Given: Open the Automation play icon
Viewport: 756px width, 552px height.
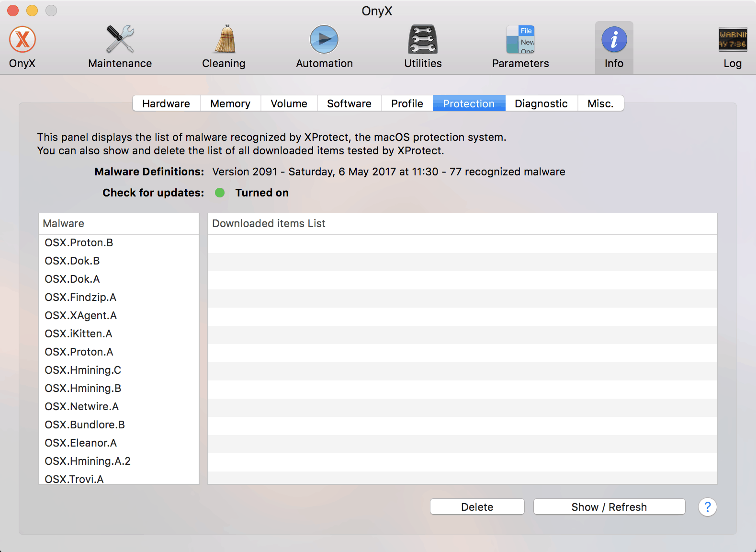Looking at the screenshot, I should (324, 47).
